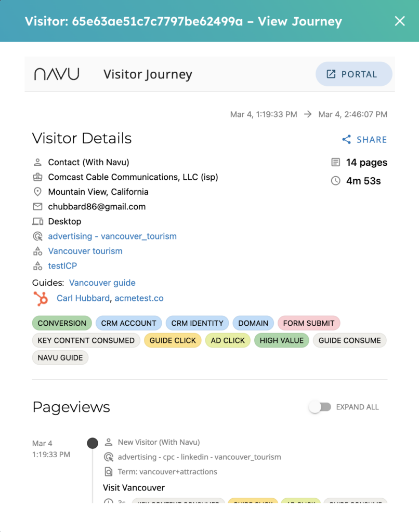Toggle the Expand All switch

pyautogui.click(x=319, y=407)
